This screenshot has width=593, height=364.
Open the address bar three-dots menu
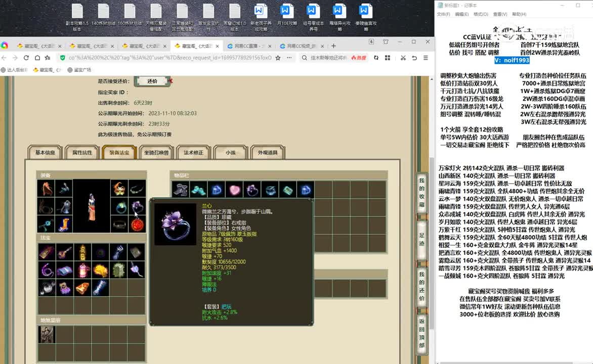[x=289, y=58]
